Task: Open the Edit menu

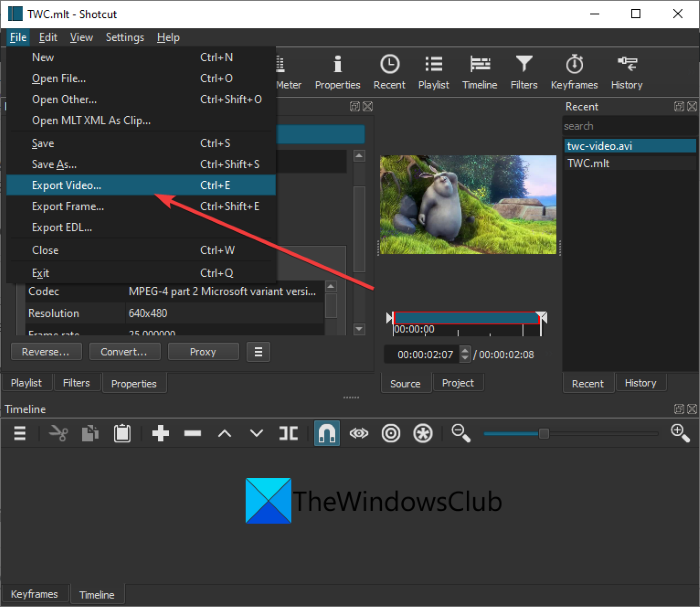Action: coord(48,37)
